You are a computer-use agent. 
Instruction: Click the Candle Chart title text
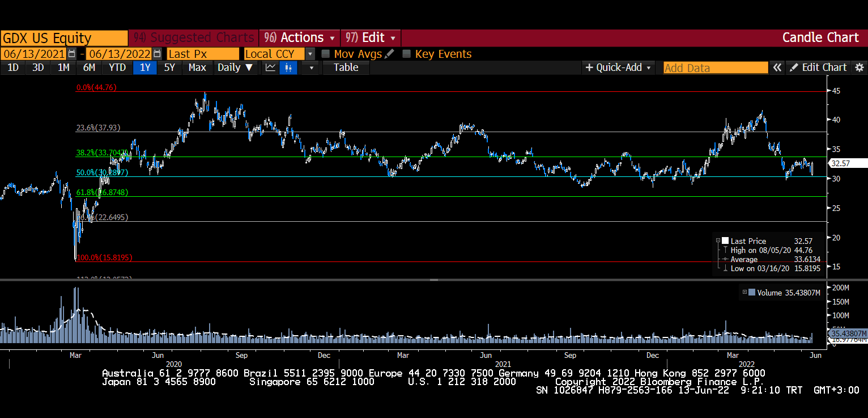pyautogui.click(x=820, y=38)
